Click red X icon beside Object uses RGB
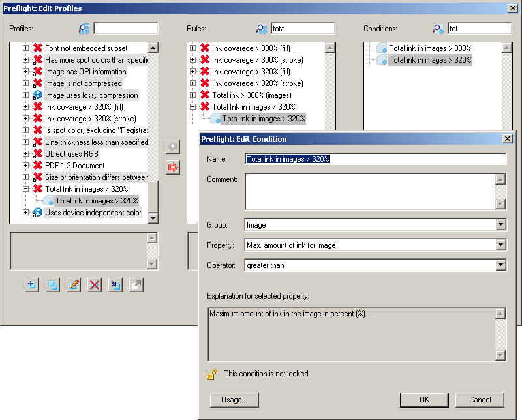The height and width of the screenshot is (420, 522). (x=38, y=154)
